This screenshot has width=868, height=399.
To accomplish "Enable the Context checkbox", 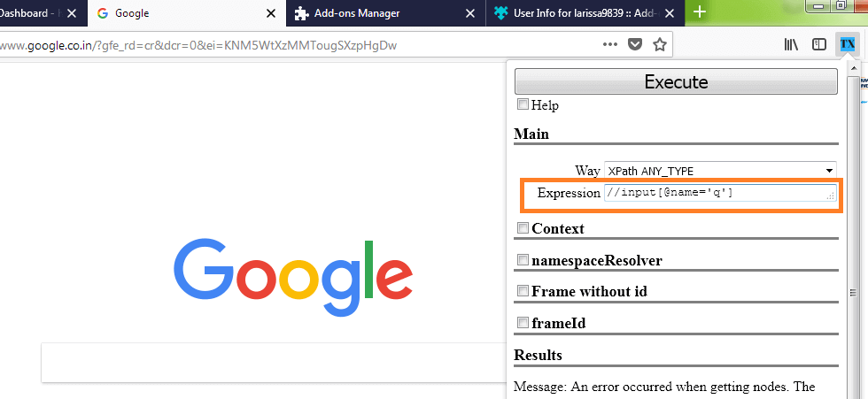I will click(x=523, y=227).
